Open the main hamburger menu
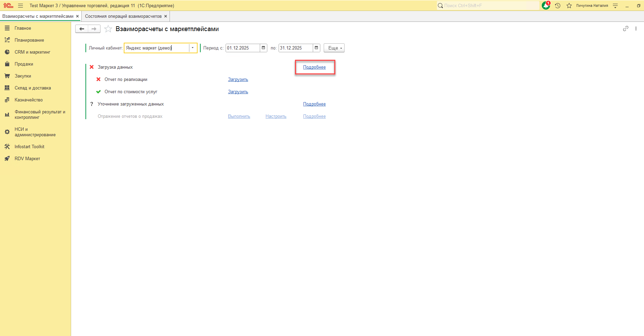 (21, 6)
